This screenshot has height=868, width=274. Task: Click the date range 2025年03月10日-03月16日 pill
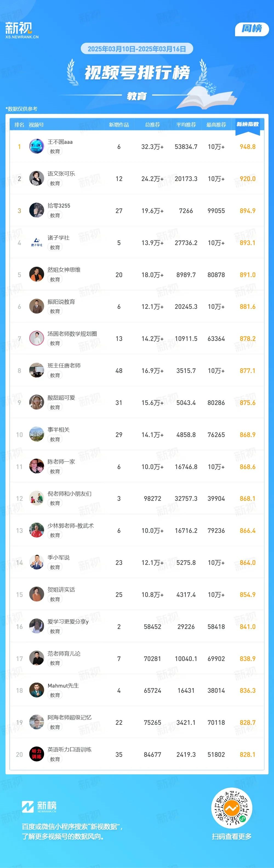tap(137, 49)
